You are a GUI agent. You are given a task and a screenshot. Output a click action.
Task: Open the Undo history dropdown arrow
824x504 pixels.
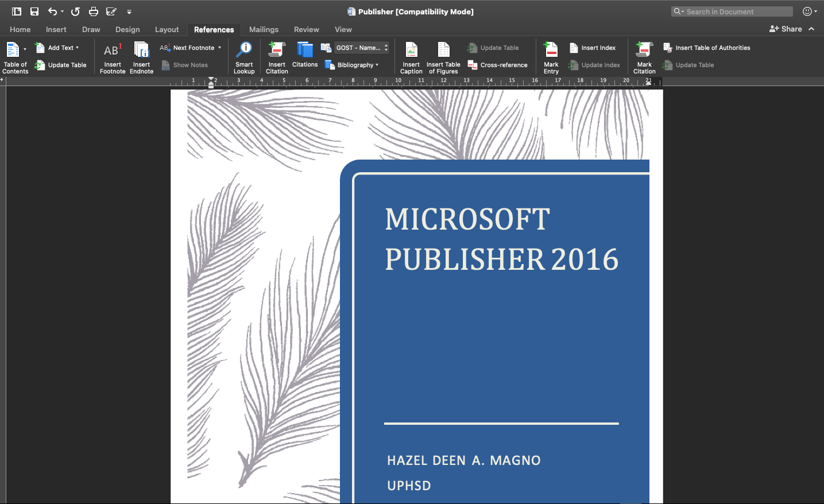[x=62, y=11]
